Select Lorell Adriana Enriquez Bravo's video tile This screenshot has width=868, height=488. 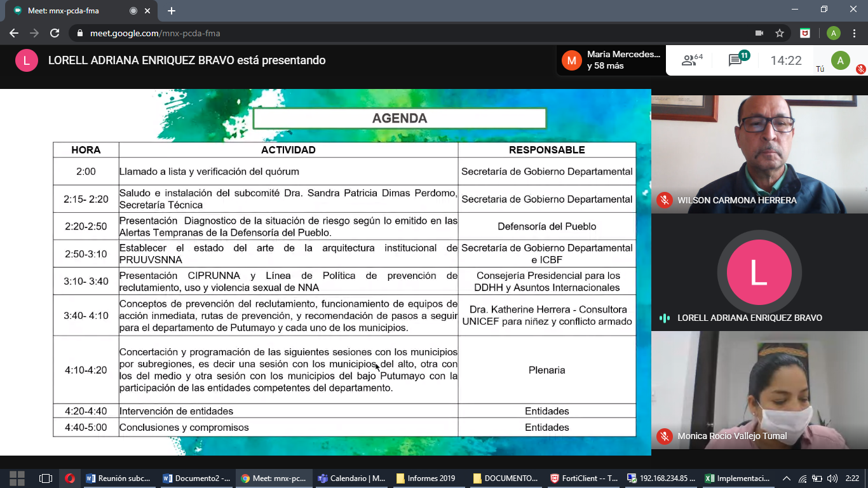(759, 272)
